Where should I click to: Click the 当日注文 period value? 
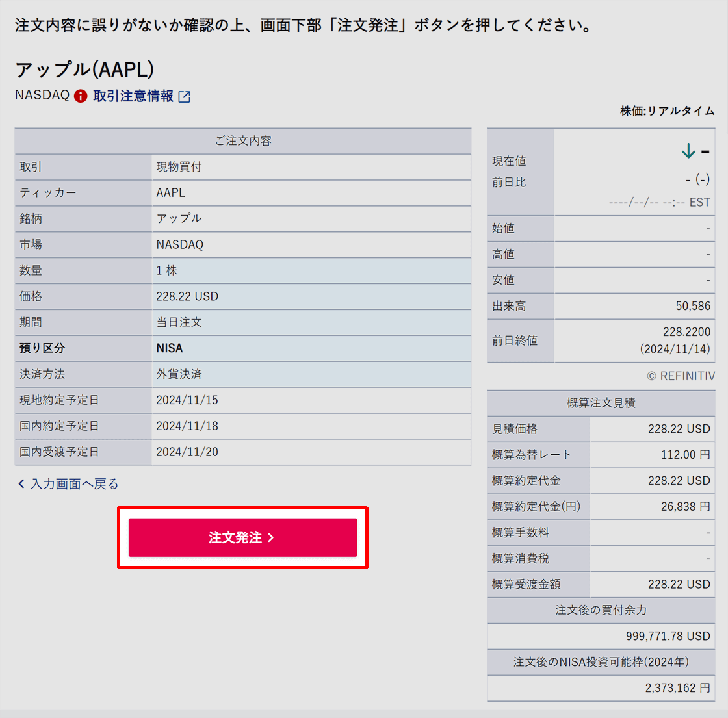(179, 322)
